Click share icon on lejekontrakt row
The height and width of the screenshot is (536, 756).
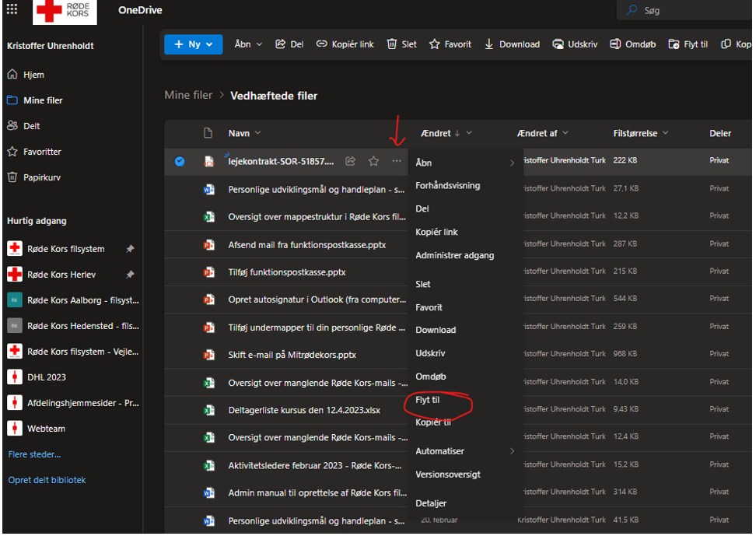pos(351,161)
